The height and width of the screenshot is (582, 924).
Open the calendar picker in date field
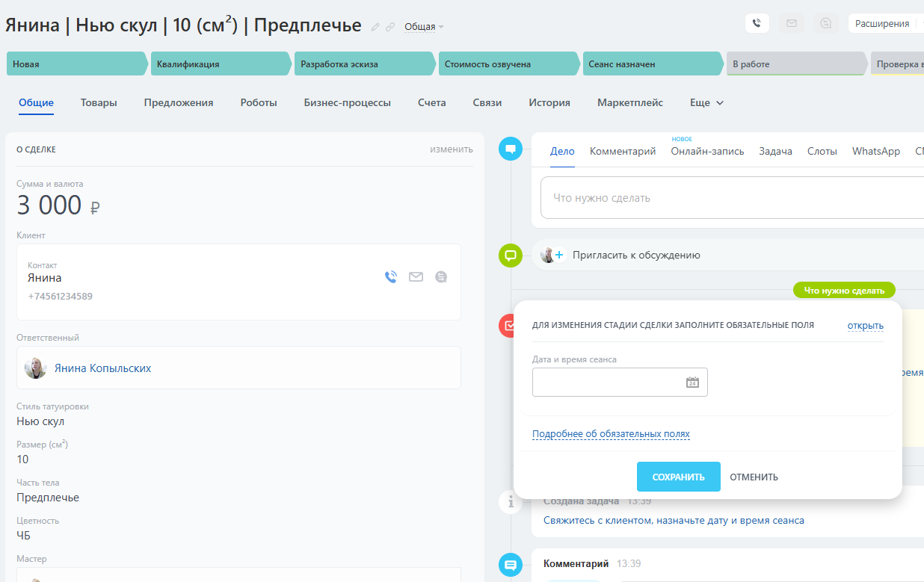(x=692, y=383)
